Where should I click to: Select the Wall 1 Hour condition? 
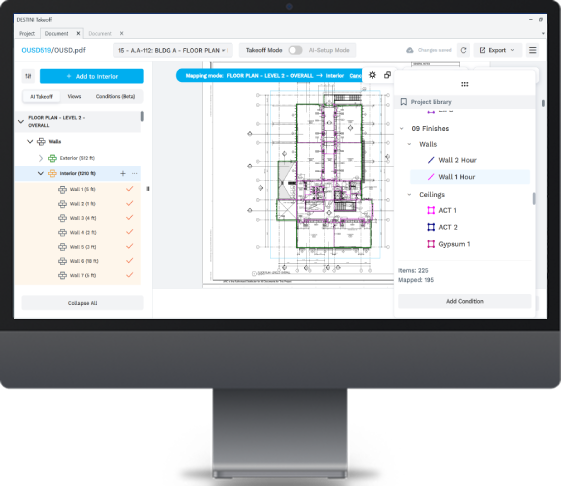[x=470, y=177]
